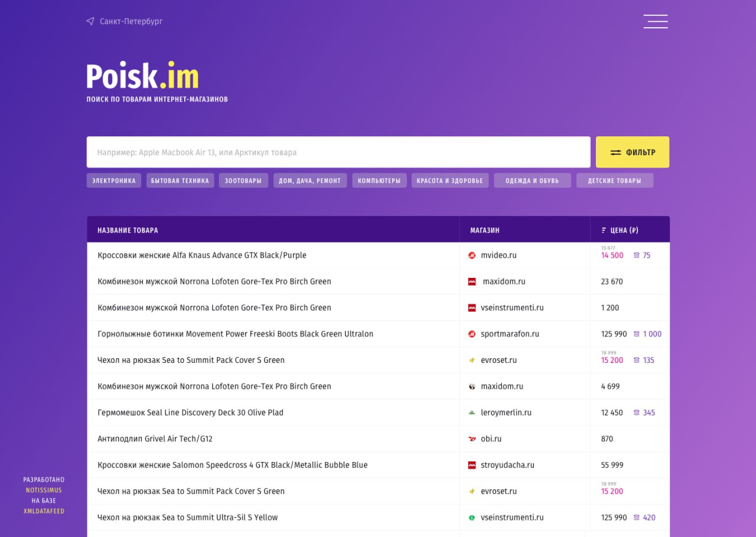Select the Дом, дача, ремонт category tag
Viewport: 756px width, 537px height.
[310, 181]
